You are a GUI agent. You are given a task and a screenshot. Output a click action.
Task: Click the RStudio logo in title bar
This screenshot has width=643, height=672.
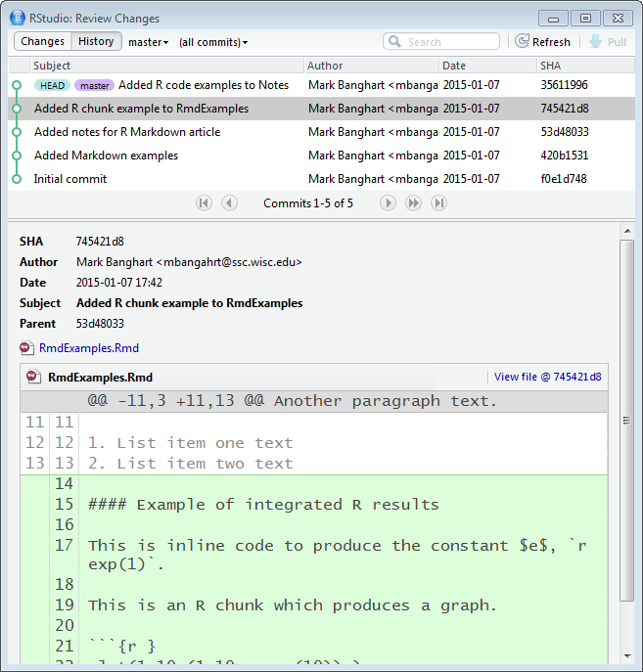[x=17, y=18]
